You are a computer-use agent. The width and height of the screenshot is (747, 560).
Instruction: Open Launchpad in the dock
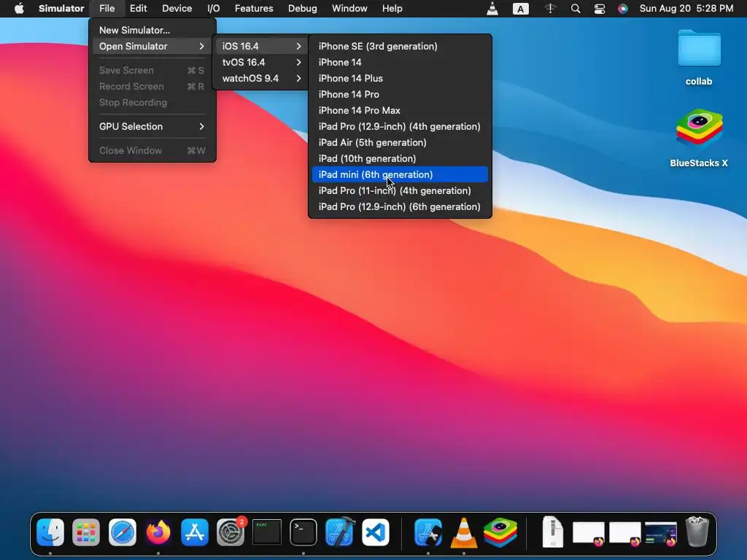pos(86,532)
